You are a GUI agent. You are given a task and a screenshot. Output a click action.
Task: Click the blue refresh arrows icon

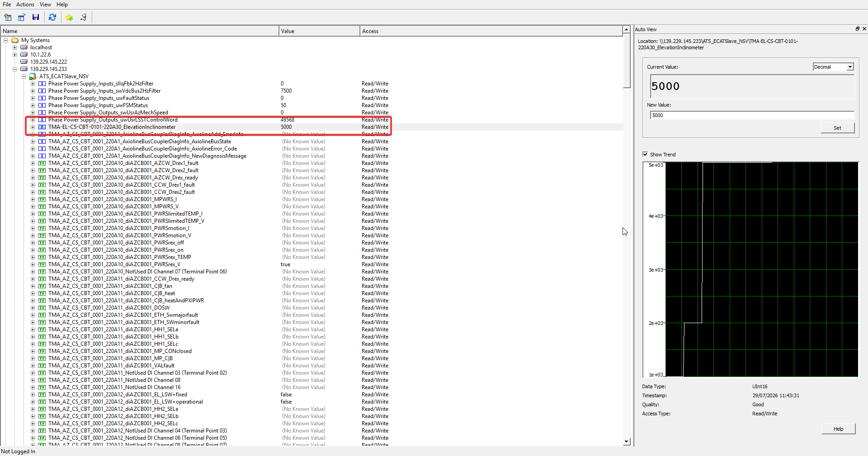click(x=52, y=17)
